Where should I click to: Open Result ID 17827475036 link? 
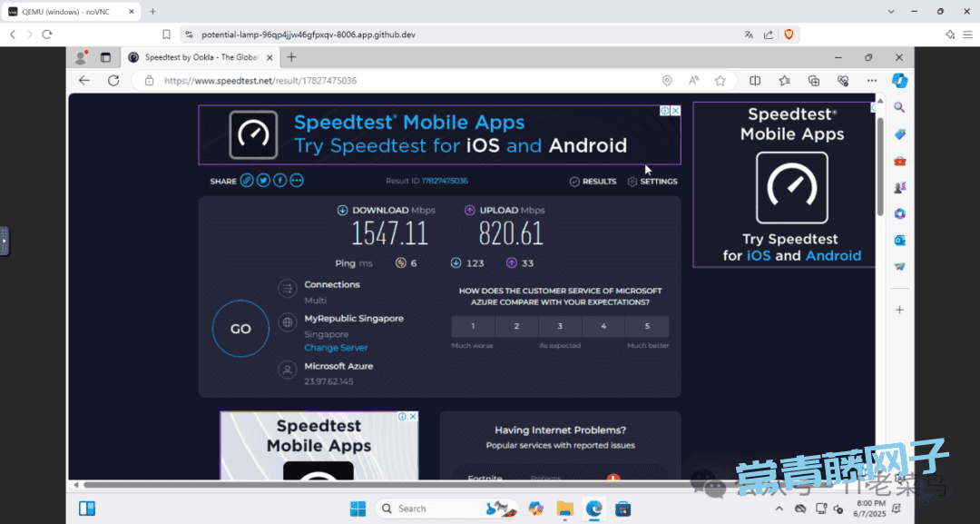click(445, 181)
